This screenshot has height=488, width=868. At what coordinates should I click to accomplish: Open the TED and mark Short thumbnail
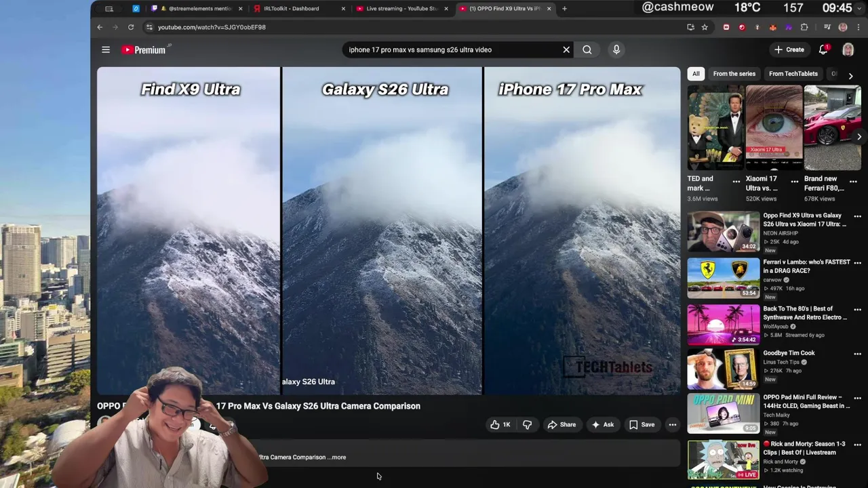click(716, 127)
